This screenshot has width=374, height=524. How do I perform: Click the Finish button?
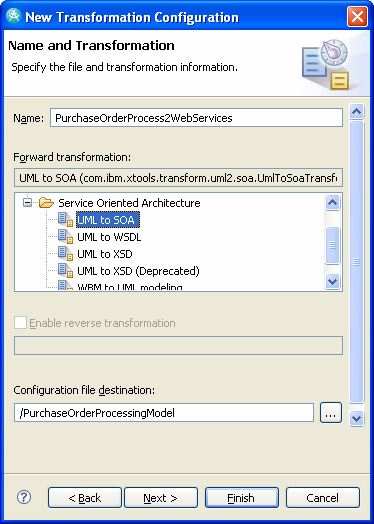[x=242, y=498]
